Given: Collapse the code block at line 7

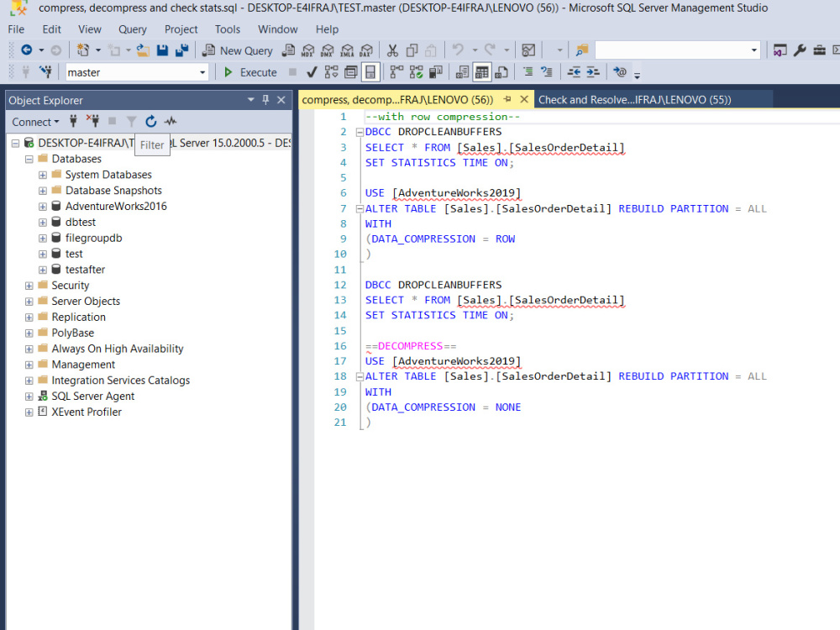Looking at the screenshot, I should pos(360,209).
